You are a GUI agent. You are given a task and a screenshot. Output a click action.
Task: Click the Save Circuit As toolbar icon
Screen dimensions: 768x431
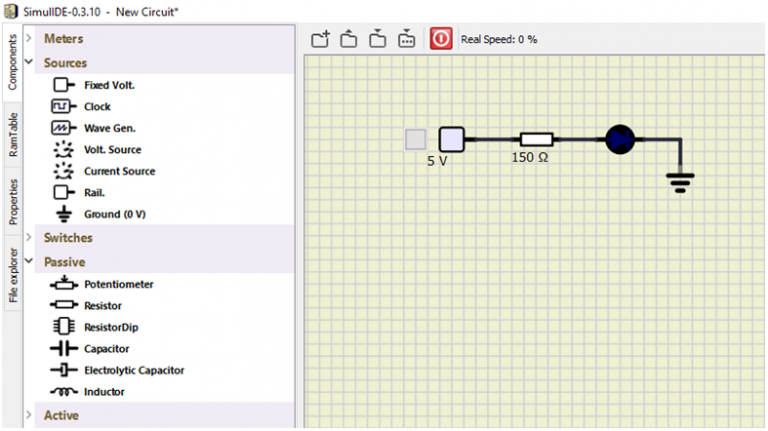coord(406,39)
